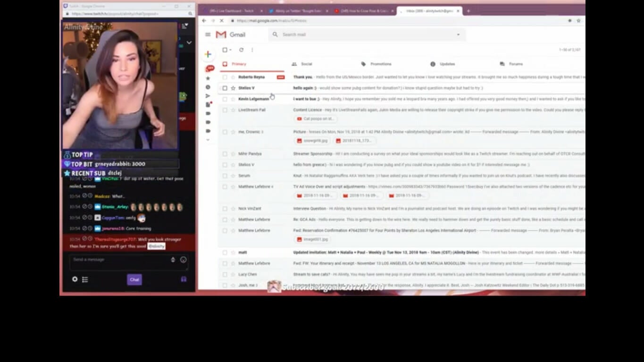Click the Refresh icon in the Gmail toolbar

tap(241, 50)
